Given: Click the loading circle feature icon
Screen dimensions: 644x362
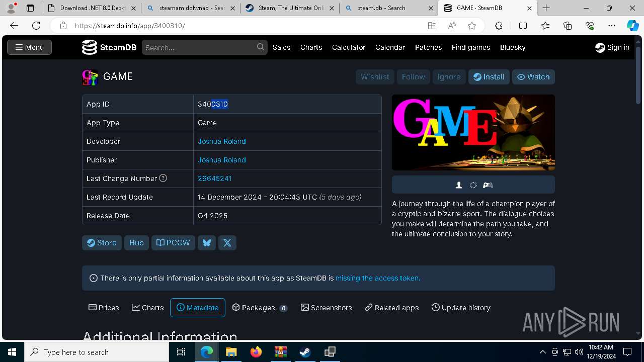Looking at the screenshot, I should pyautogui.click(x=473, y=185).
